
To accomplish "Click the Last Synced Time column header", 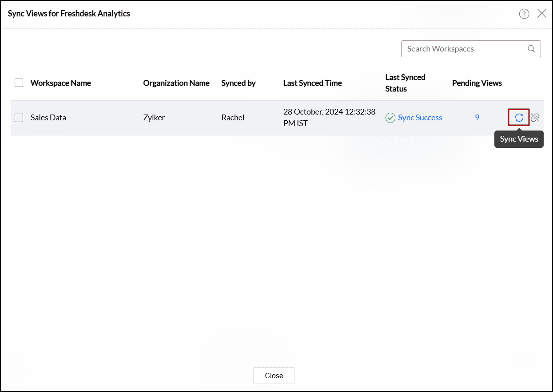I will click(x=312, y=83).
